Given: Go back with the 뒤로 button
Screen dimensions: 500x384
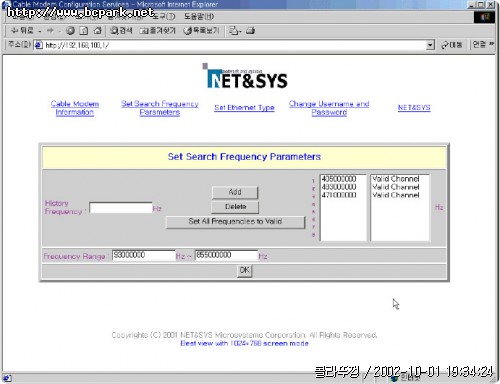Looking at the screenshot, I should pyautogui.click(x=22, y=31).
